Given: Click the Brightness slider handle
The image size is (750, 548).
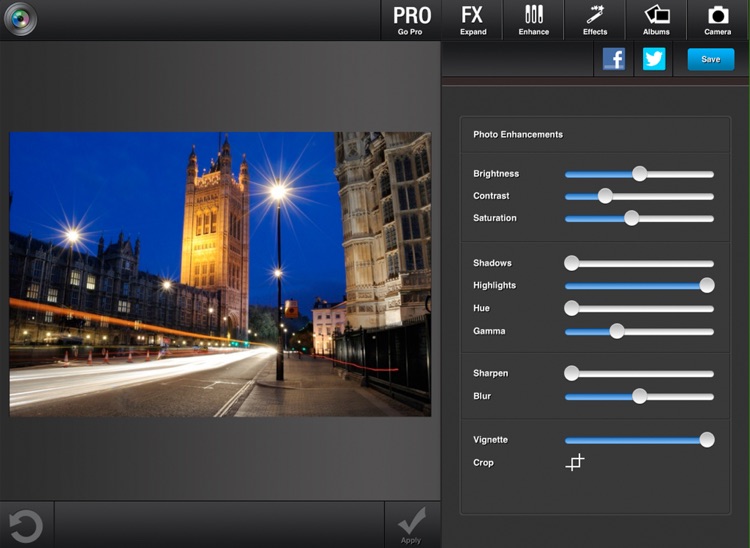Looking at the screenshot, I should pyautogui.click(x=639, y=174).
